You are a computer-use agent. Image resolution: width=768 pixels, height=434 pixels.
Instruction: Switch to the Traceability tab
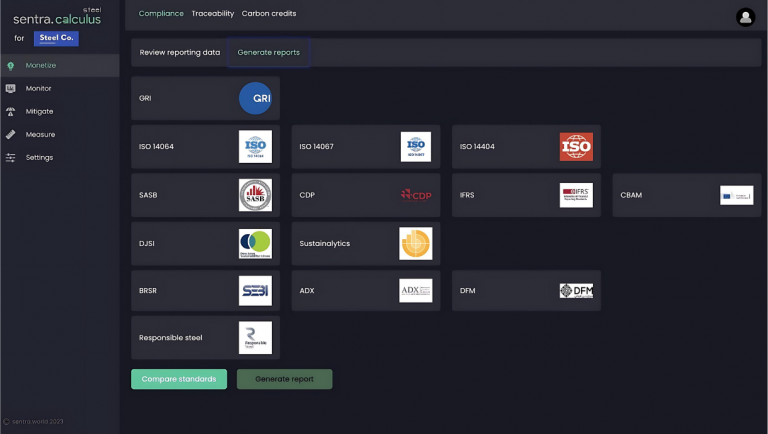213,14
